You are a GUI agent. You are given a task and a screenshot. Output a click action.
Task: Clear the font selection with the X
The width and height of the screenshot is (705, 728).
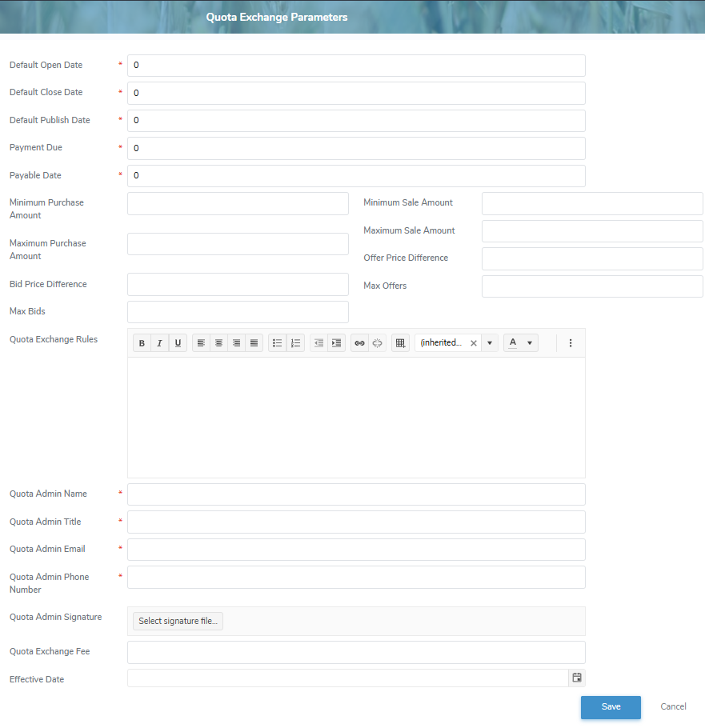coord(473,342)
